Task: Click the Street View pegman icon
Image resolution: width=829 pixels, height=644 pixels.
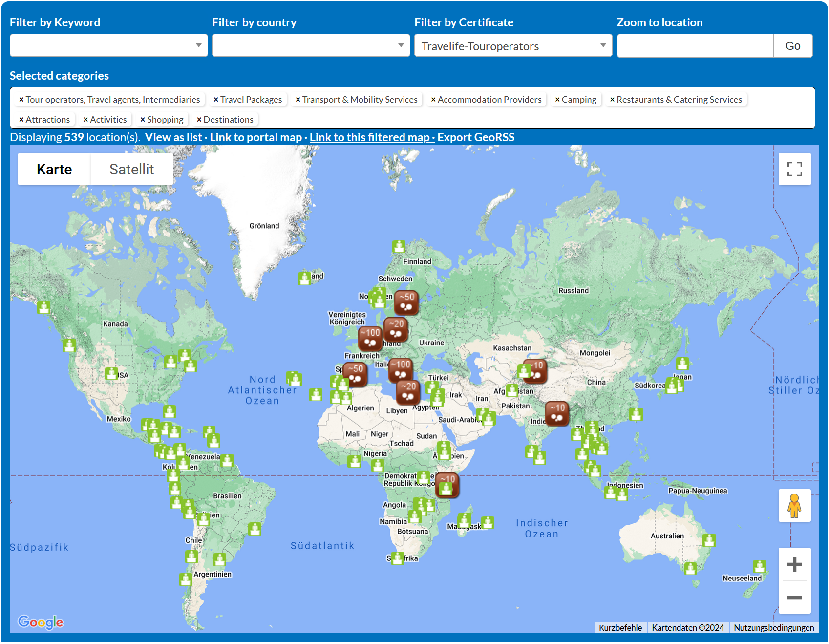Action: [x=794, y=506]
